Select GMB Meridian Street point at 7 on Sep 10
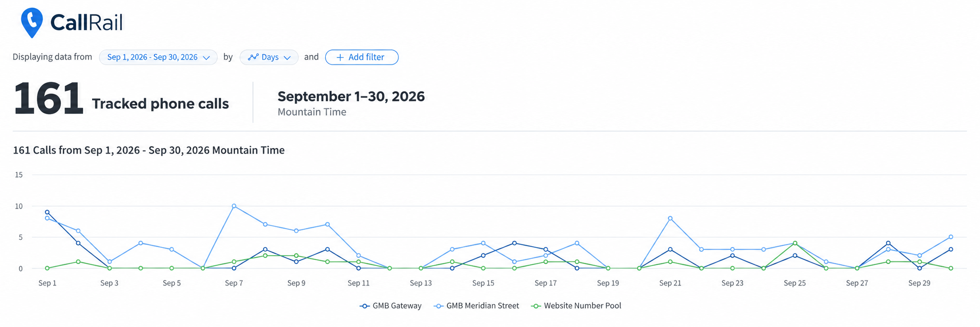980x327 pixels. [x=328, y=224]
